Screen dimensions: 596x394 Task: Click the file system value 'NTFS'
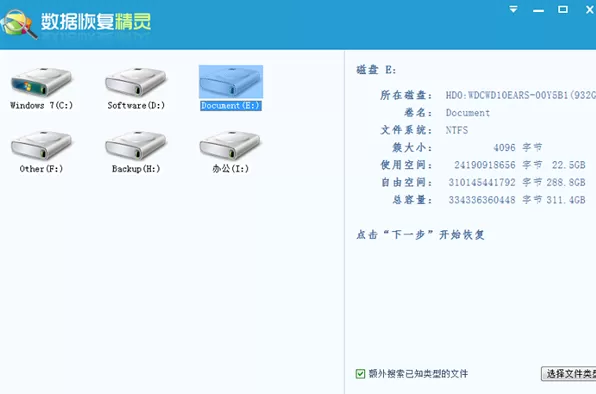point(457,130)
